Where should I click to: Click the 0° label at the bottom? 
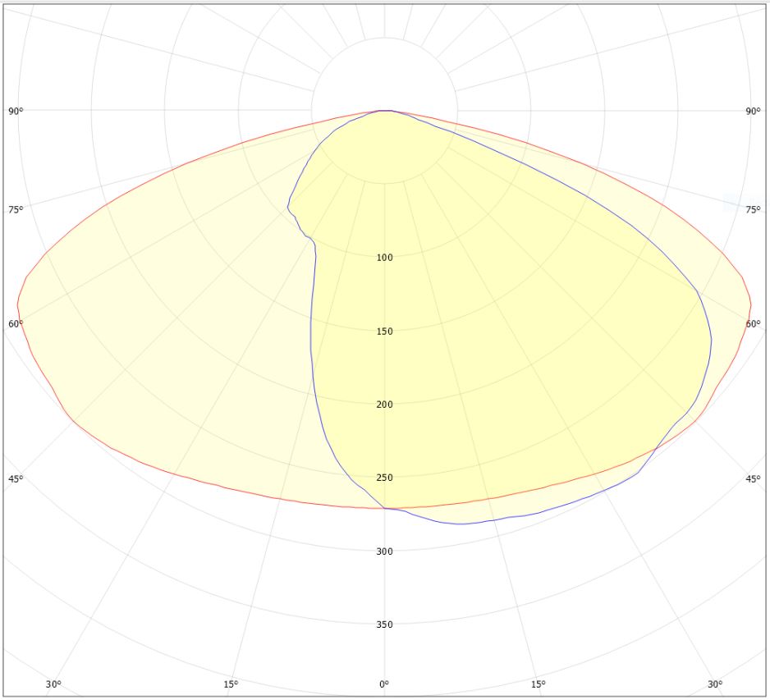pos(383,684)
